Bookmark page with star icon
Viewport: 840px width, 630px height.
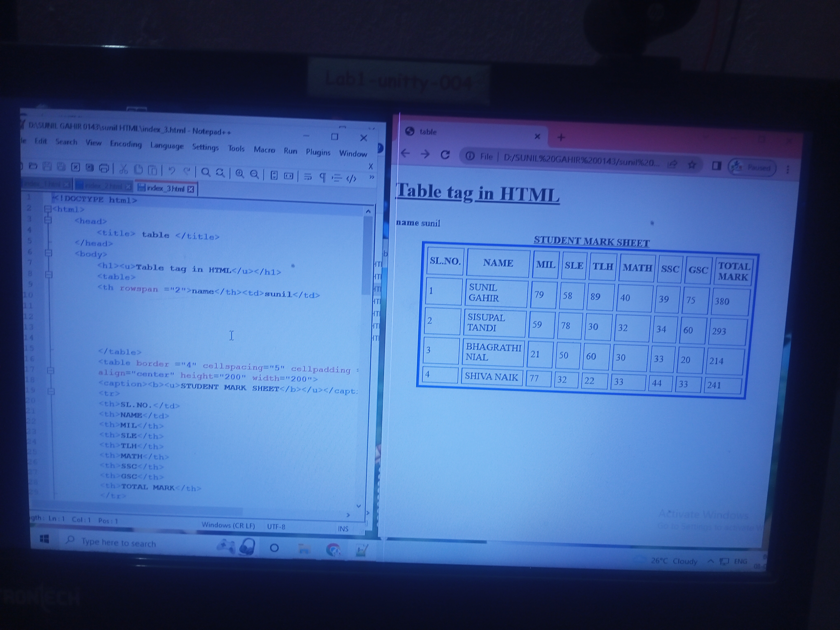point(692,164)
